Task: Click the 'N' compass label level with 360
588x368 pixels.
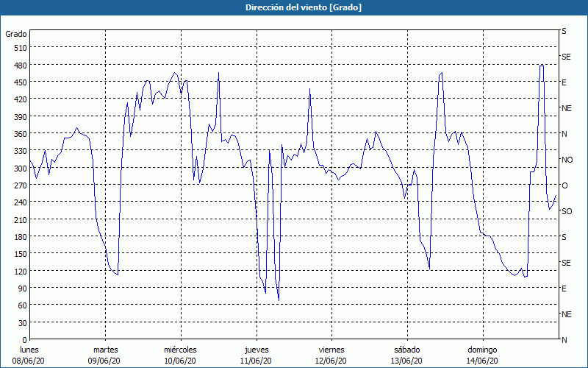Action: pos(564,134)
